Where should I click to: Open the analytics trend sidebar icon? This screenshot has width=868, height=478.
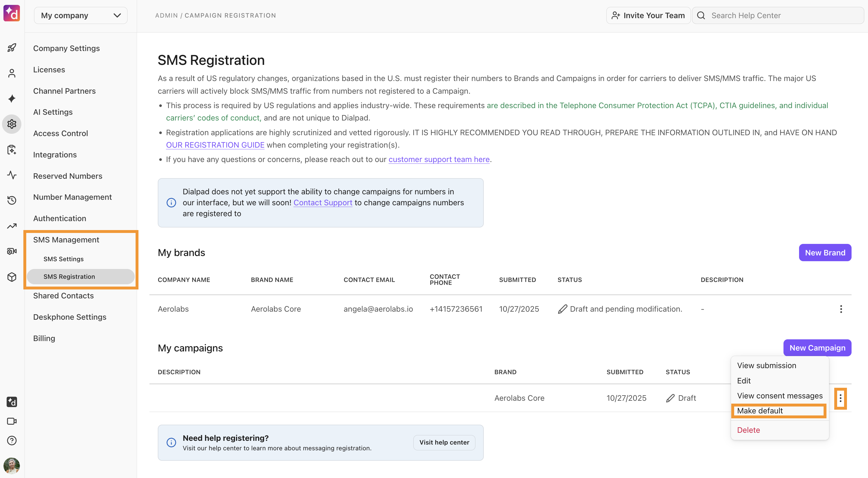[x=12, y=226]
